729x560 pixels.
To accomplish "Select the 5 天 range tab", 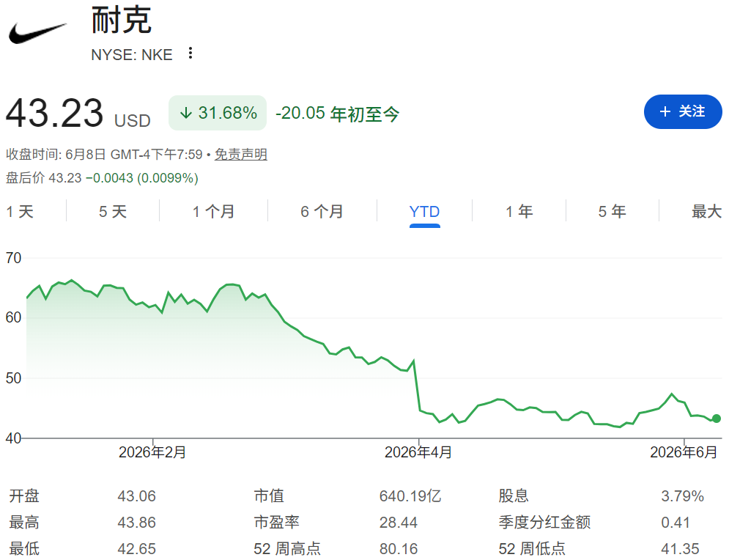I will [113, 212].
